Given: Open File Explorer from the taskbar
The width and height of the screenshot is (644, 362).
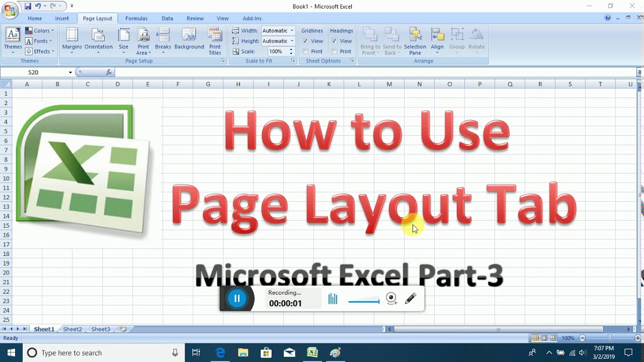Looking at the screenshot, I should 243,352.
